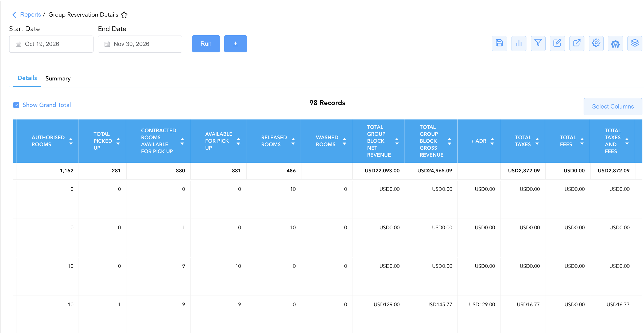
Task: Sort by Total Group Block Gross Revenue
Action: point(449,141)
